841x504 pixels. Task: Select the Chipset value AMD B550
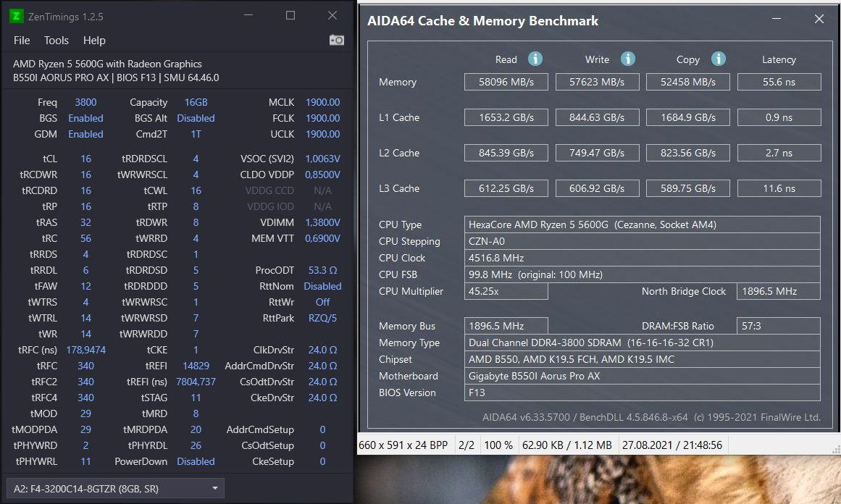pyautogui.click(x=642, y=359)
